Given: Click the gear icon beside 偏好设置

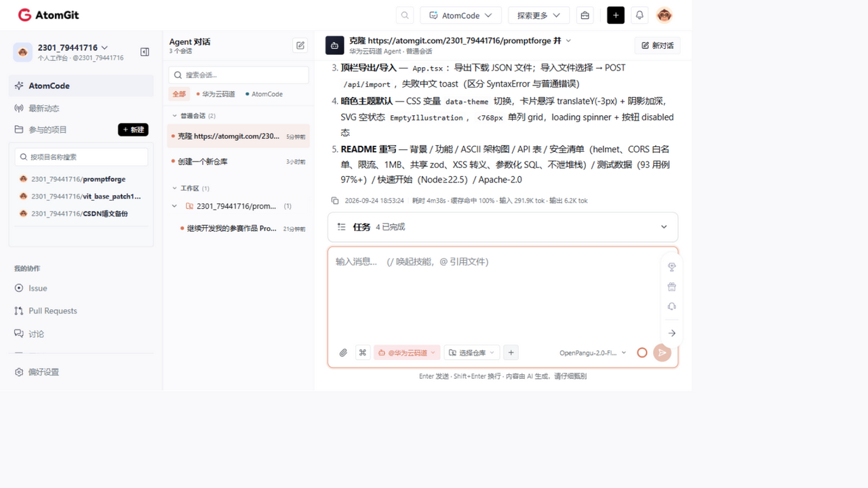Looking at the screenshot, I should (x=19, y=372).
